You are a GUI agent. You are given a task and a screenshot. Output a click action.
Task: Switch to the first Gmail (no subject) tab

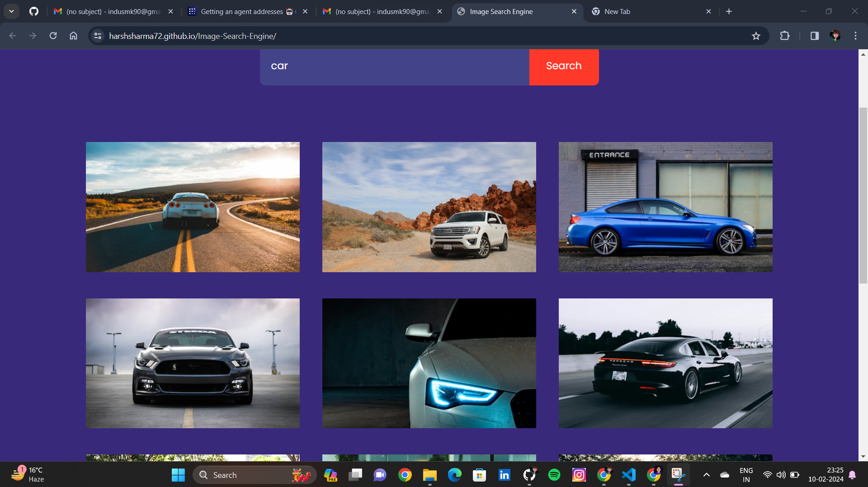(113, 11)
